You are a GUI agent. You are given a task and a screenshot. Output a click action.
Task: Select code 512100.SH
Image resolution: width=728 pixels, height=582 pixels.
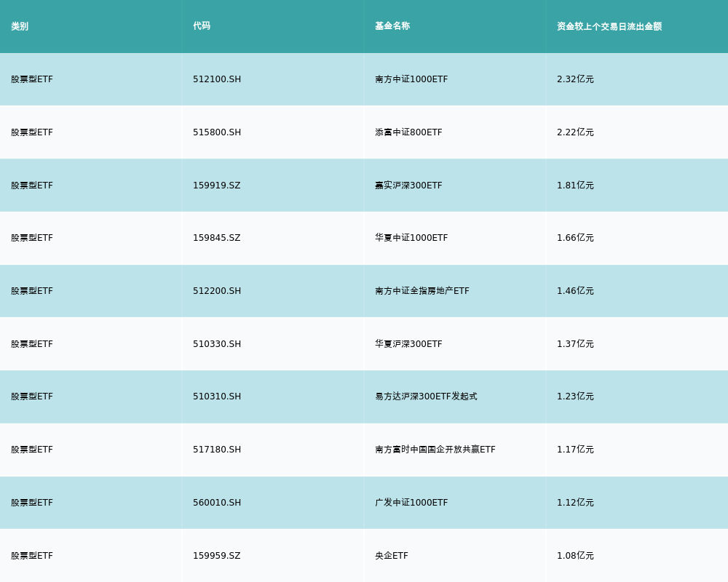click(217, 79)
